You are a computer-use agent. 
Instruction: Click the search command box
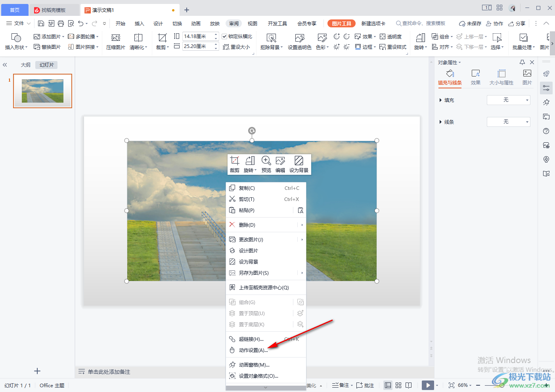pyautogui.click(x=421, y=23)
